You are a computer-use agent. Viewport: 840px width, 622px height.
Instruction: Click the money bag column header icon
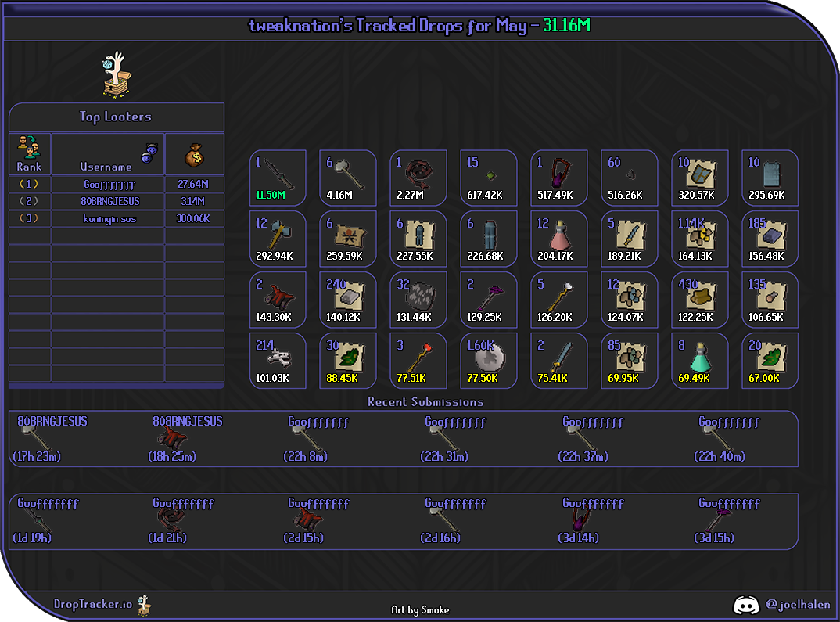(195, 156)
